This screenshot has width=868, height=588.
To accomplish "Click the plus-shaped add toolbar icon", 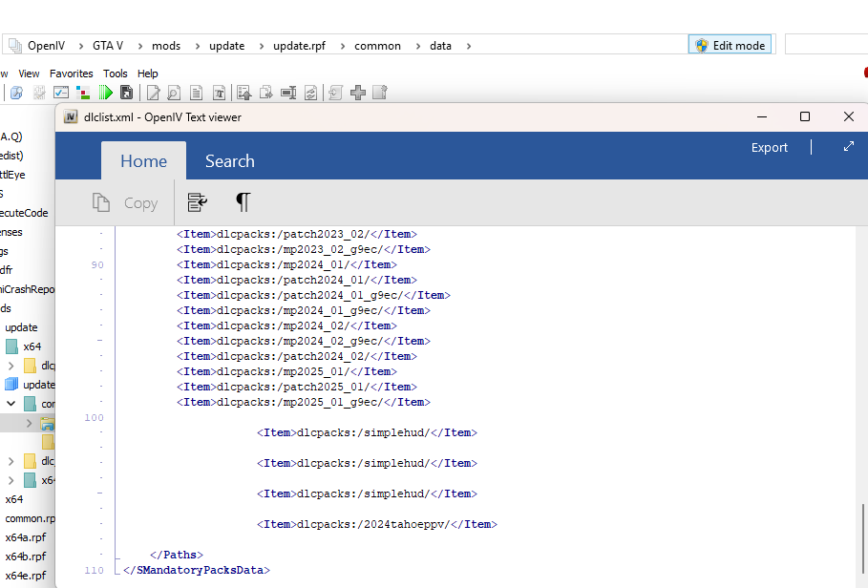I will [x=358, y=93].
